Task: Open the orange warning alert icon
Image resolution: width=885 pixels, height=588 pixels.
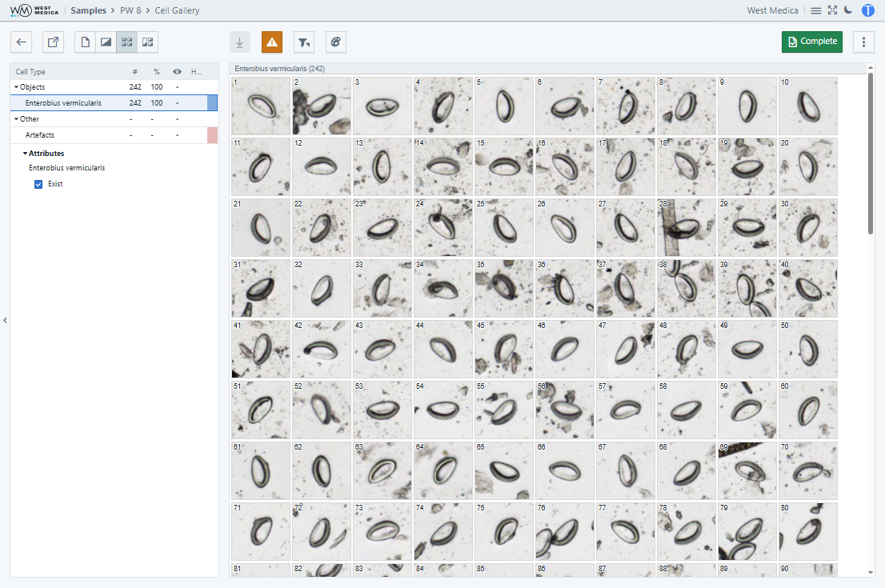Action: (x=272, y=42)
